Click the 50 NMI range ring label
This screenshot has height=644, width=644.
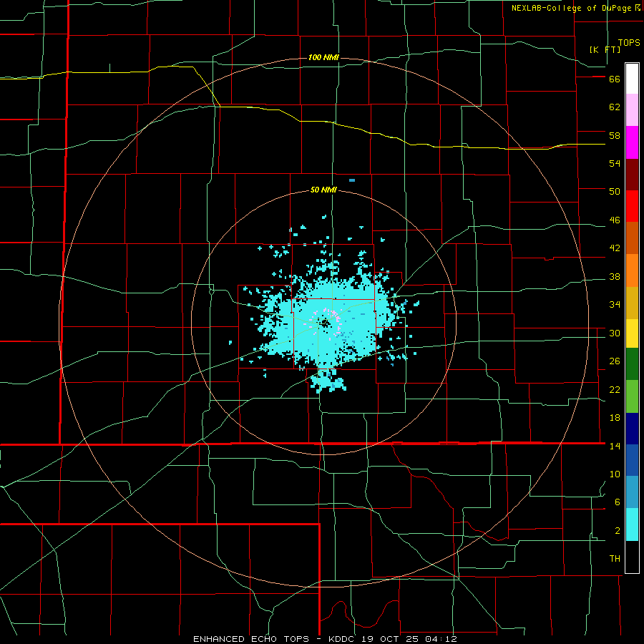[323, 190]
